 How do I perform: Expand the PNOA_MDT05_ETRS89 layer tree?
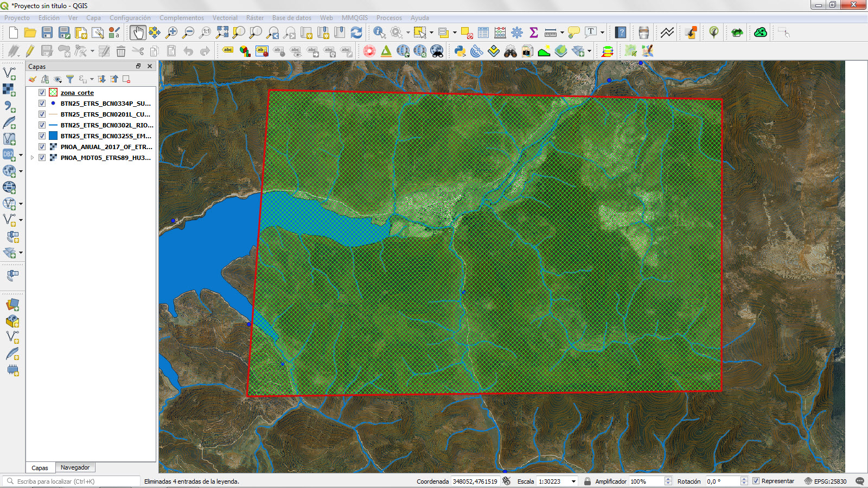(32, 158)
